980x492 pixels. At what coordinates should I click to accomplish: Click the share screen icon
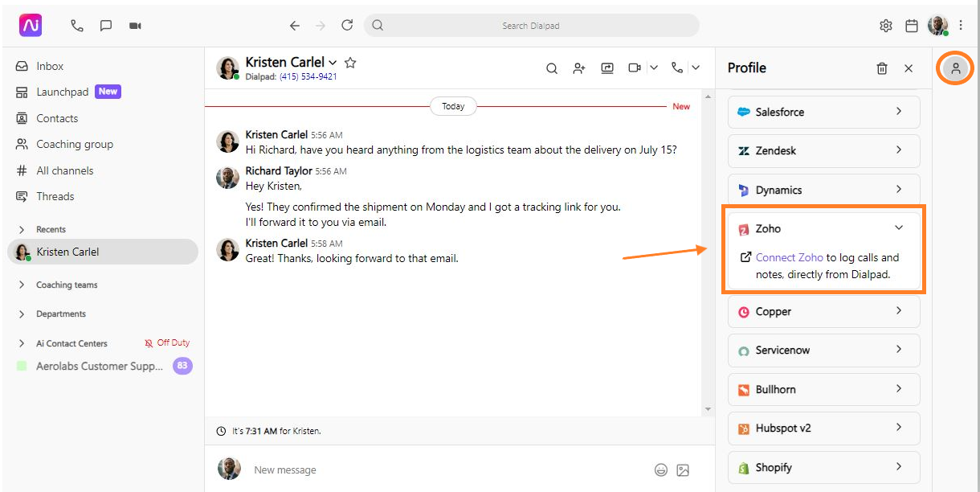tap(607, 68)
